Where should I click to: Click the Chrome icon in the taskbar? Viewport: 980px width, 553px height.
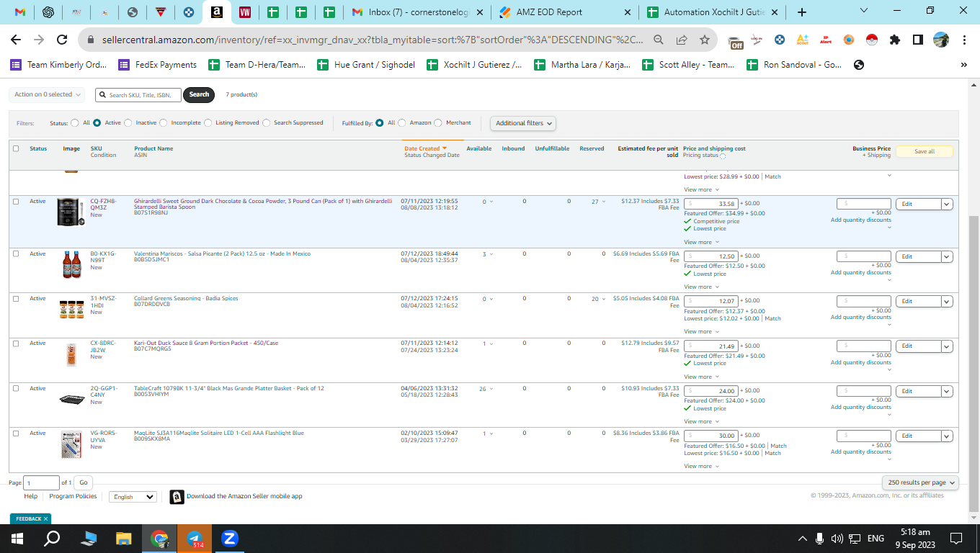[x=159, y=538]
